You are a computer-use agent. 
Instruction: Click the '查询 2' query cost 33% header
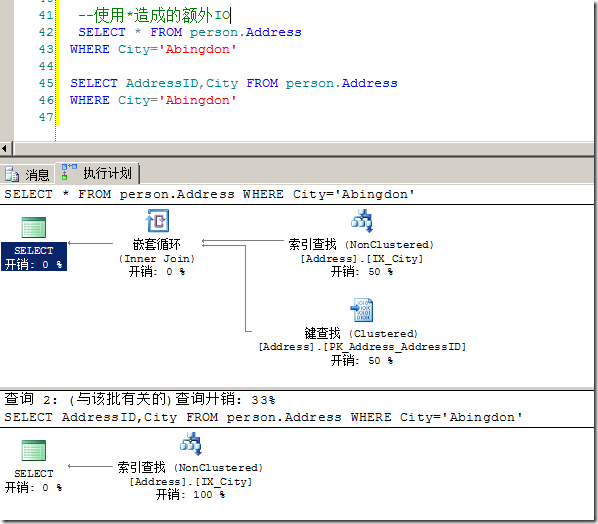click(x=140, y=399)
